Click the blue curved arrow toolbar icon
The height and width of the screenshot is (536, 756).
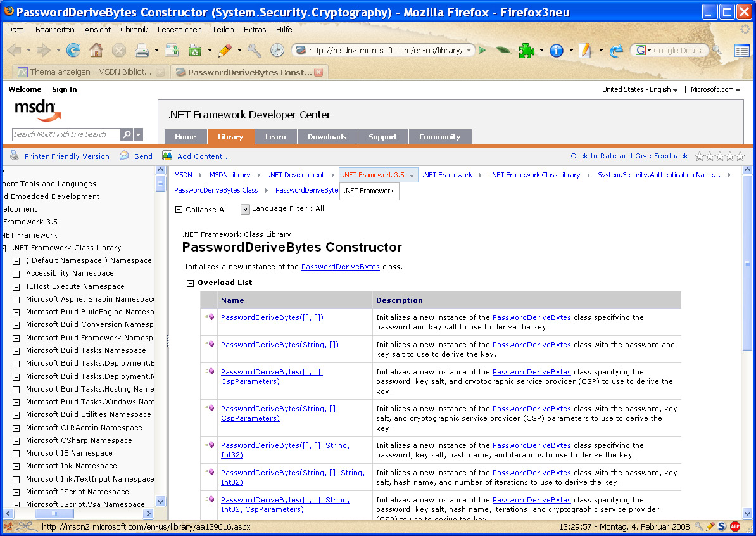(615, 50)
